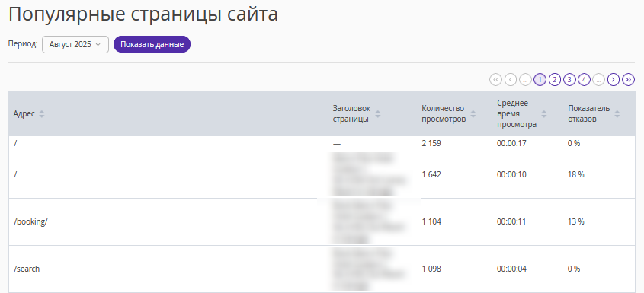Sort by the Количество просмотров column

click(473, 114)
